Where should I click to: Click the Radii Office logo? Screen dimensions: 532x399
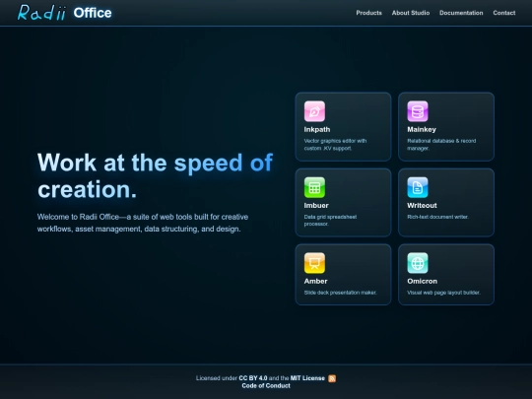(64, 13)
